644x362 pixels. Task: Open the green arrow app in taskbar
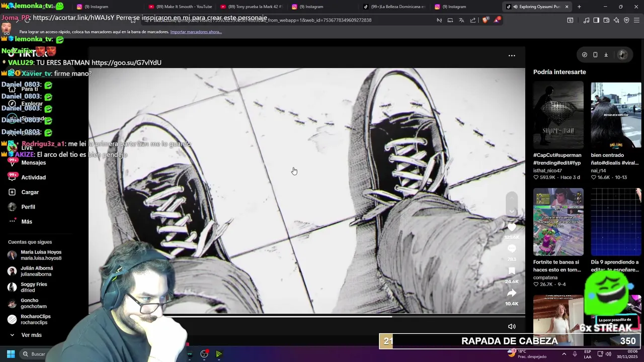point(219,354)
